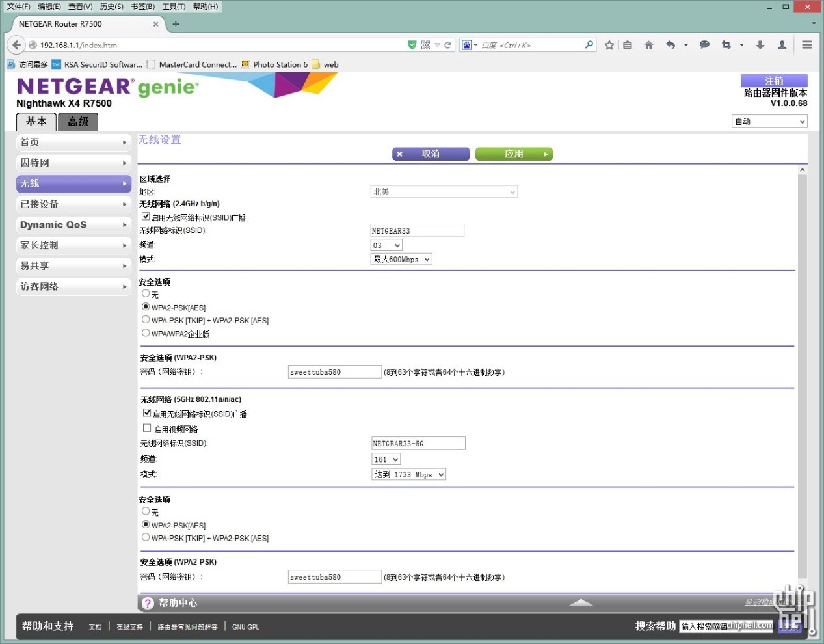The width and height of the screenshot is (824, 644).
Task: Open the 编辑(E) menu
Action: point(49,7)
